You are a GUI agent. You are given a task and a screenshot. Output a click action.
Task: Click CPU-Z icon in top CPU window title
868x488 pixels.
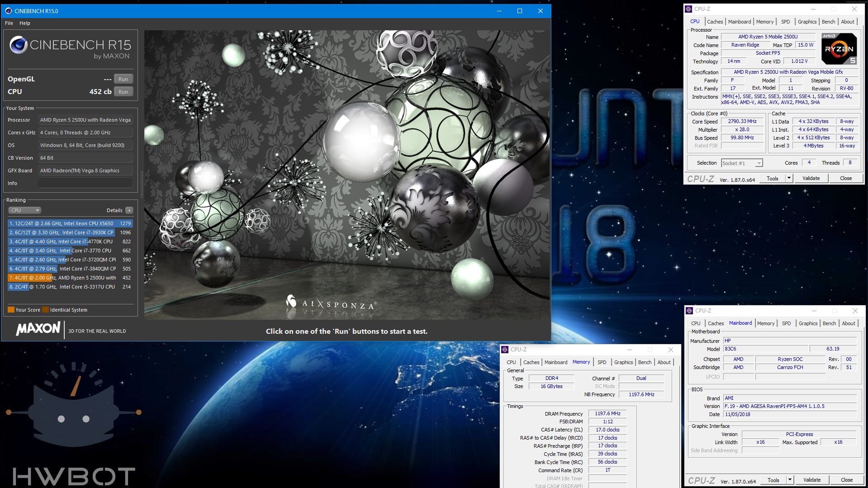tap(688, 9)
